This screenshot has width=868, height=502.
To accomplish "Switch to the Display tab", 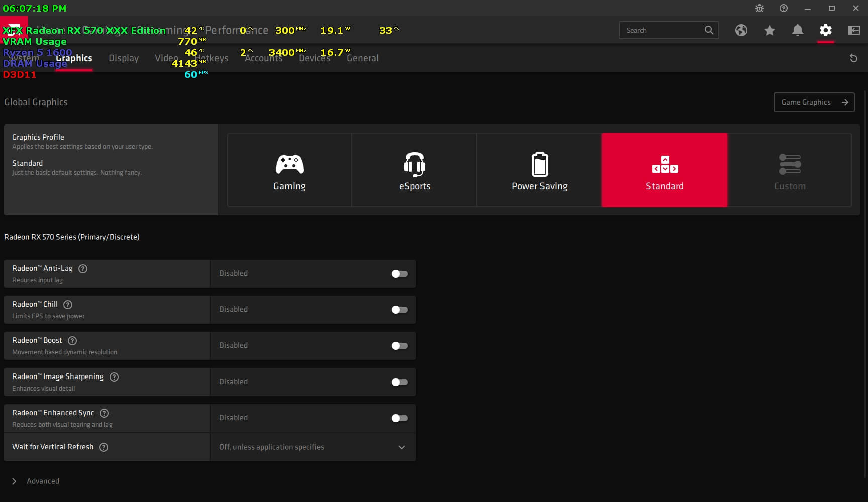I will (x=124, y=58).
